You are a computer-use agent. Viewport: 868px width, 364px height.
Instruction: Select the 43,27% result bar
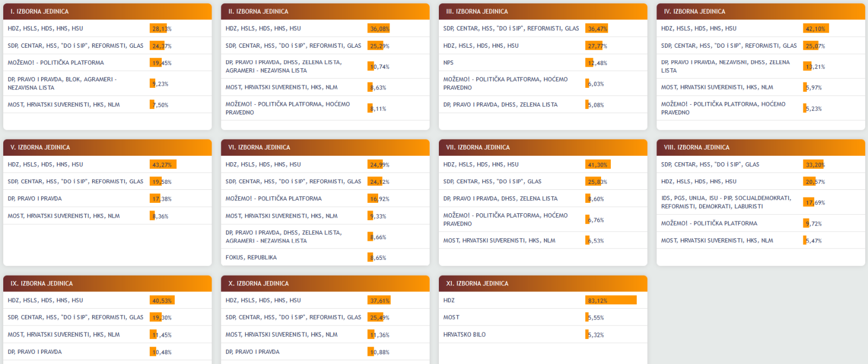(x=163, y=164)
